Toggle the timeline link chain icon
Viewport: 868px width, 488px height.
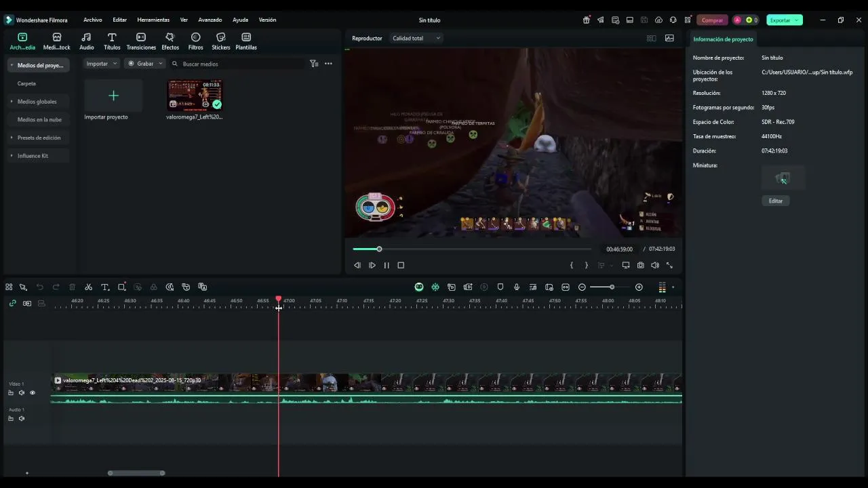click(12, 303)
